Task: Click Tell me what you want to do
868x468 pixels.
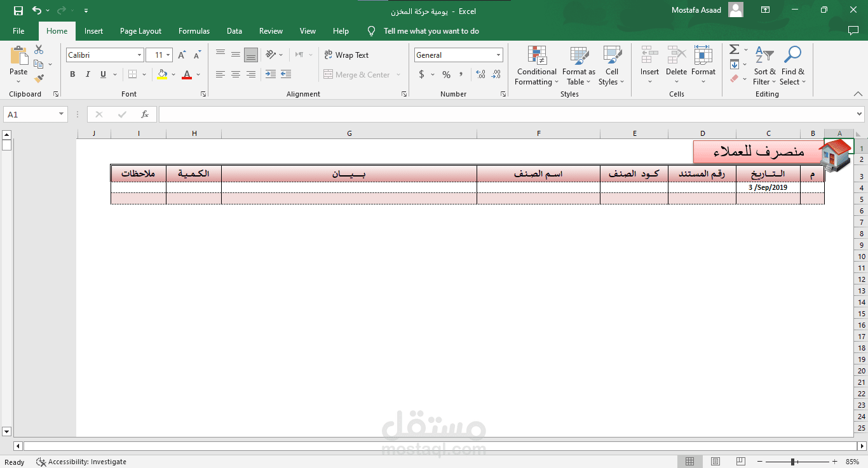Action: (x=431, y=31)
